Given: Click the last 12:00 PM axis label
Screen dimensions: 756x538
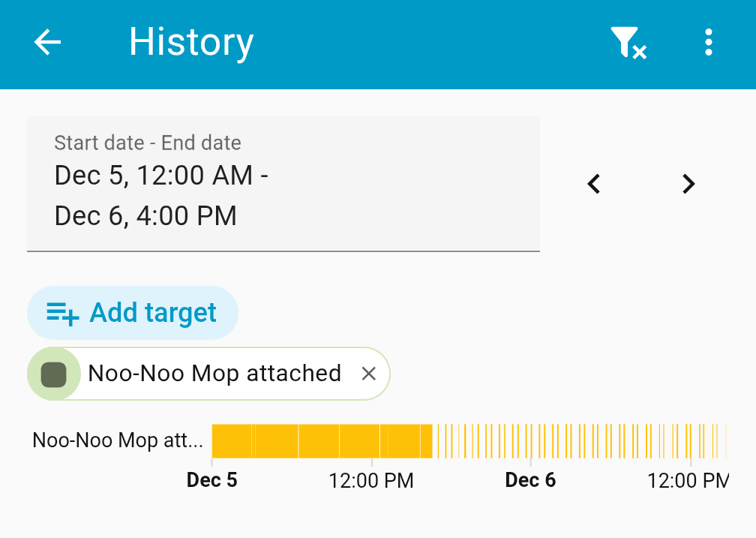Looking at the screenshot, I should point(688,480).
